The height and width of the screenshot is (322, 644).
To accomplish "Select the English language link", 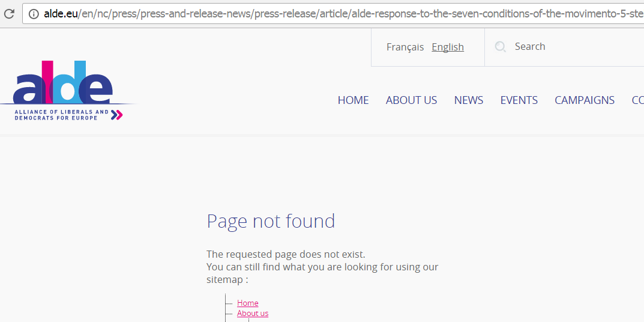I will click(x=448, y=47).
